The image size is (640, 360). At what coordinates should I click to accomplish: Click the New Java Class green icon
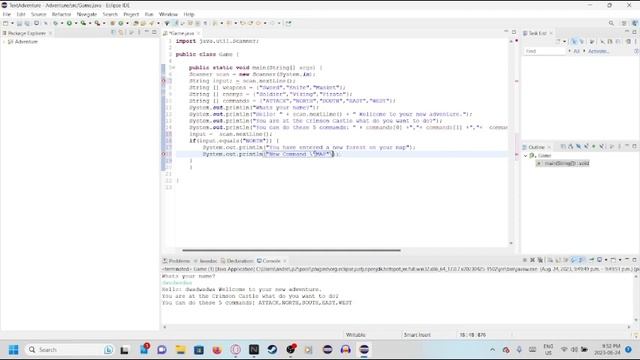pos(121,23)
